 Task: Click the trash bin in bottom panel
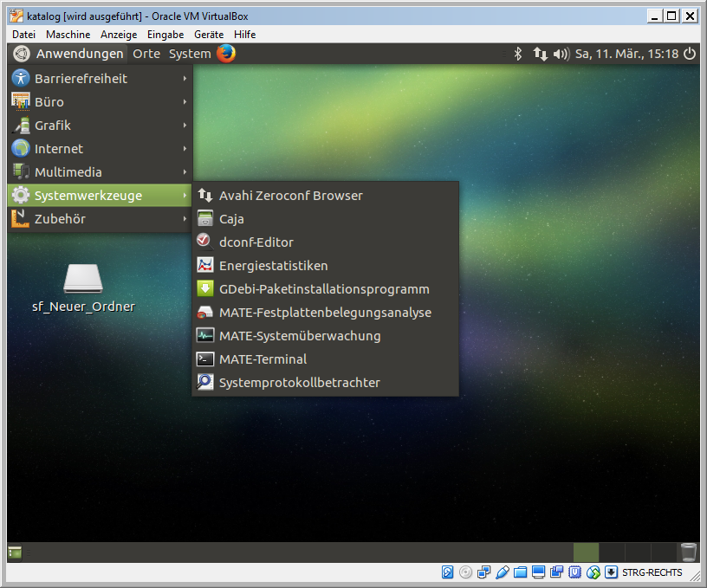688,552
